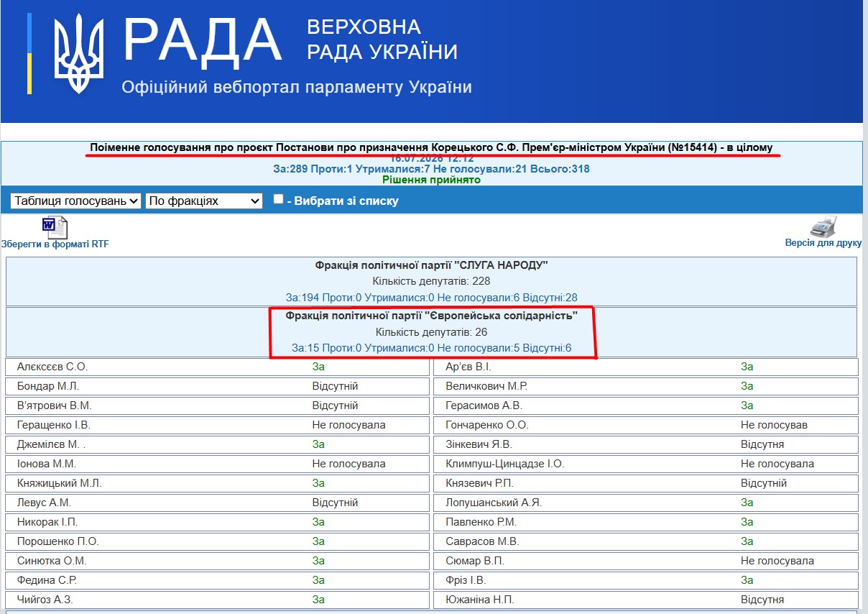Select deputy Князевич Р.П.
The height and width of the screenshot is (614, 868).
point(479,483)
